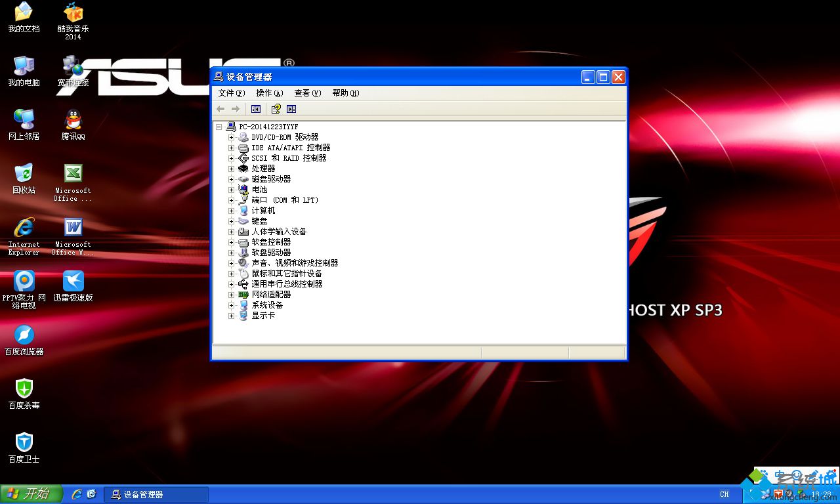Expand DVD/CD-ROM 驱动器 category
The width and height of the screenshot is (840, 504).
pos(231,137)
